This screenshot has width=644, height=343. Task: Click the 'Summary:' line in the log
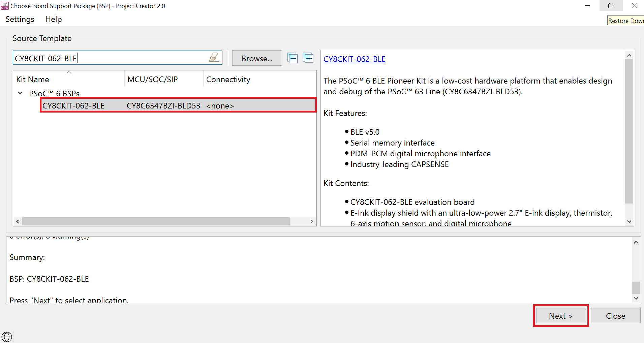[27, 257]
